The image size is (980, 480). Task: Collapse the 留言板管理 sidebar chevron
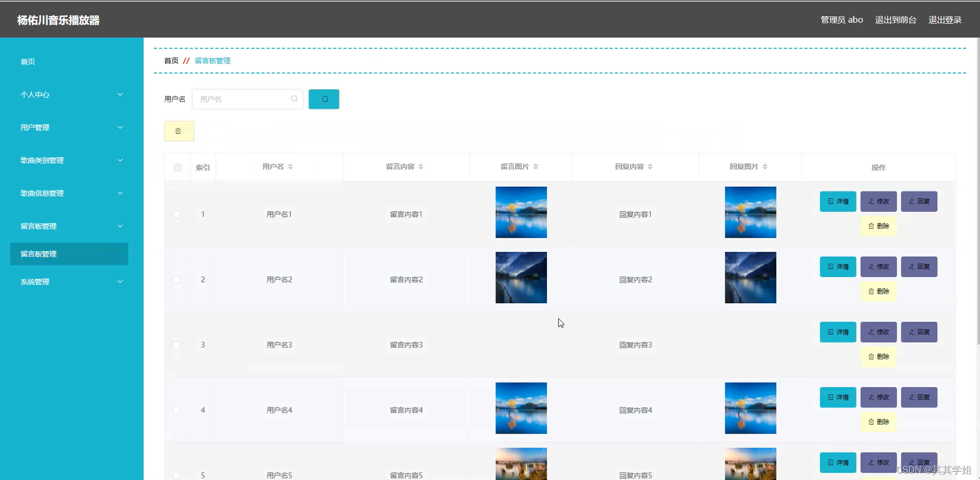120,226
